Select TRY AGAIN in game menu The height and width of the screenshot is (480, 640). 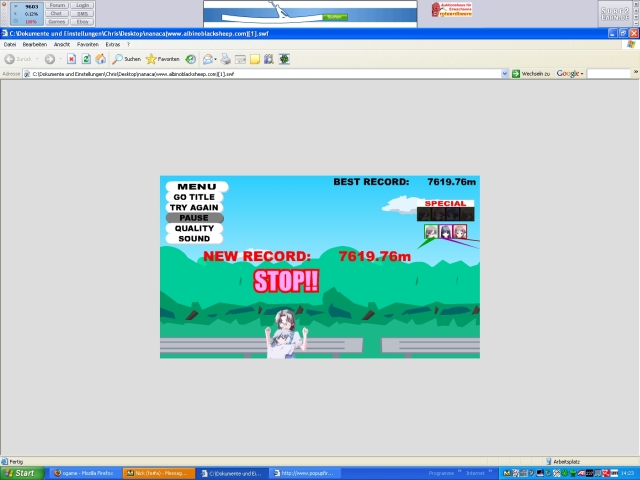coord(194,207)
